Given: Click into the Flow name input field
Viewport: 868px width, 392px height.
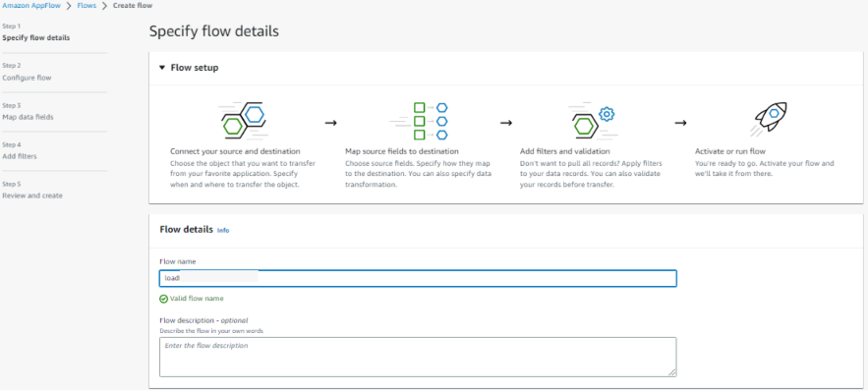Looking at the screenshot, I should point(418,278).
